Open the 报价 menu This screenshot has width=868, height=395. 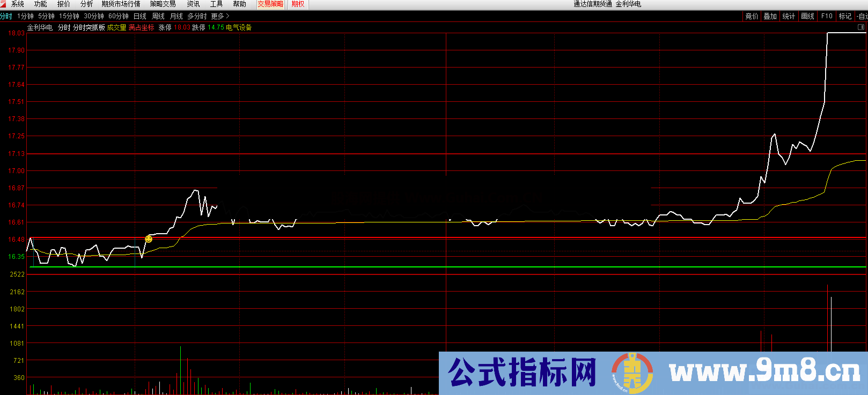64,4
